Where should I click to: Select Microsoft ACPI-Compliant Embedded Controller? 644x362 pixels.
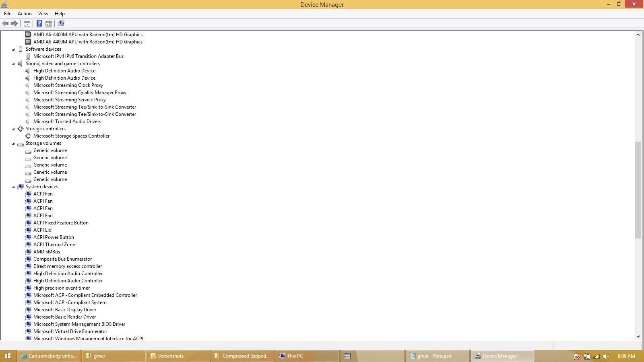click(x=85, y=295)
